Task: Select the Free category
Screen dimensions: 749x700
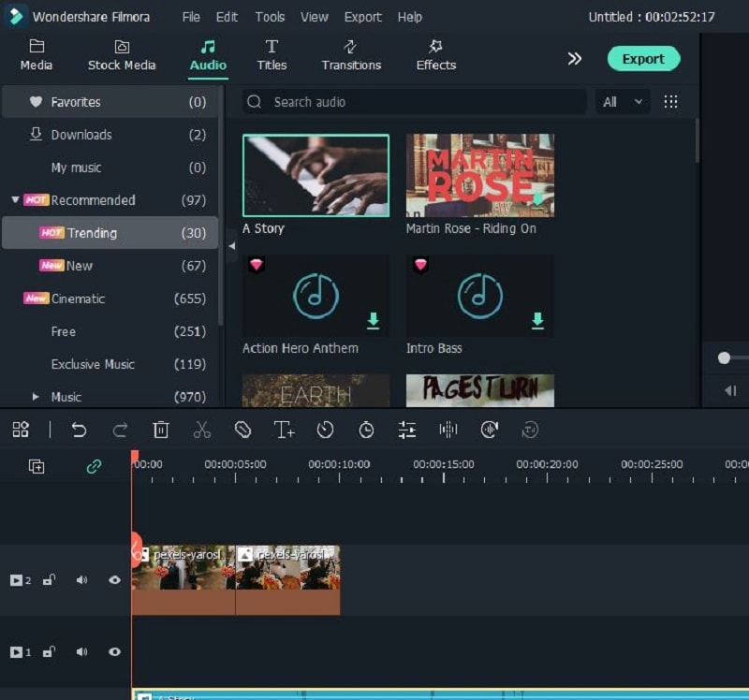Action: point(110,331)
